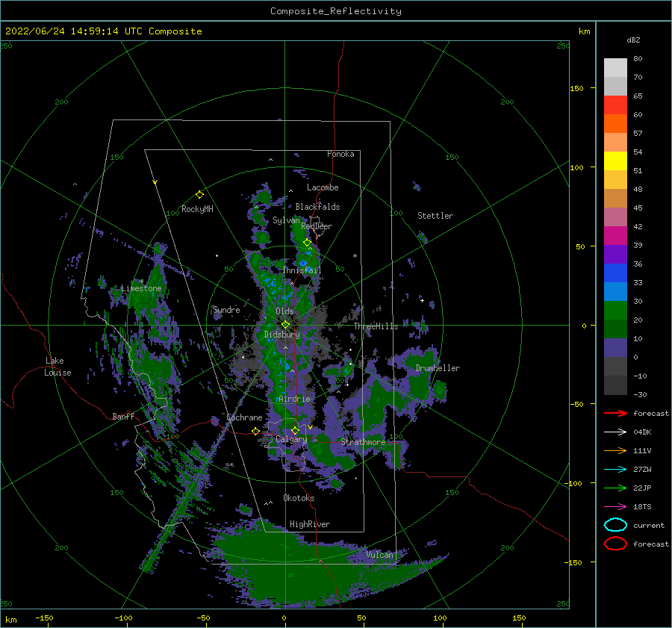
Task: Click the Ponoka label
Action: pyautogui.click(x=340, y=154)
